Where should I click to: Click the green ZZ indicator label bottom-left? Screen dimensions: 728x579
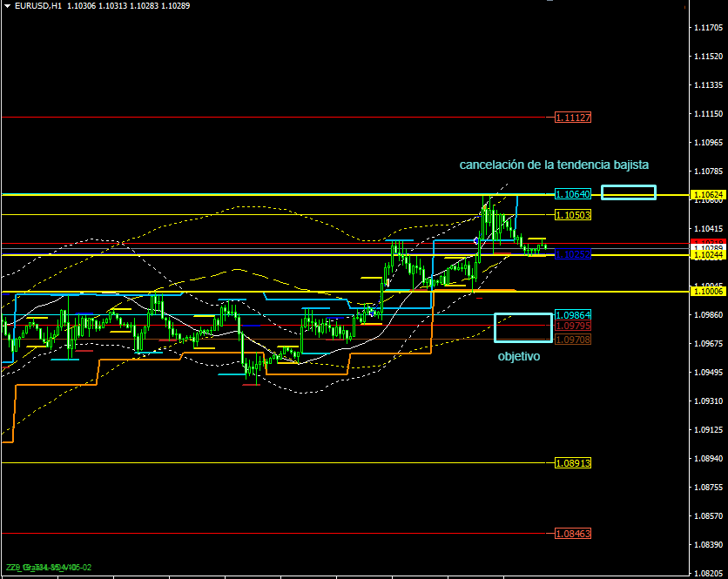pos(48,568)
